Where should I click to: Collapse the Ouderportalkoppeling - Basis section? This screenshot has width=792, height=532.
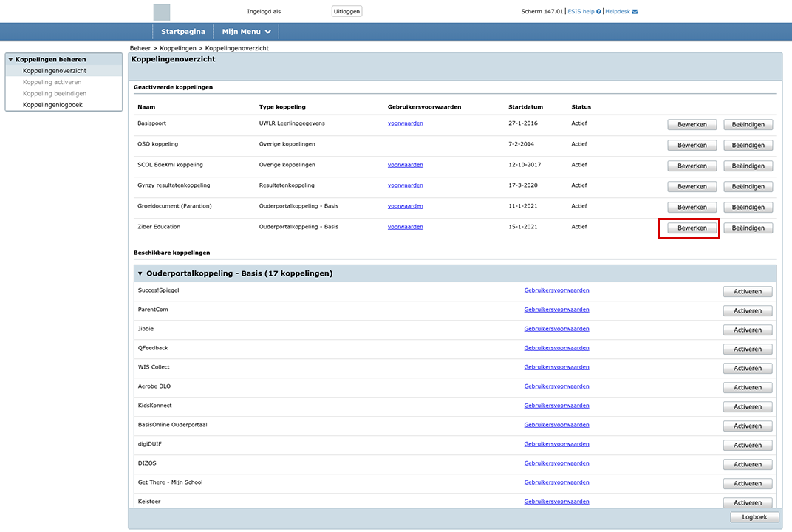click(x=140, y=274)
